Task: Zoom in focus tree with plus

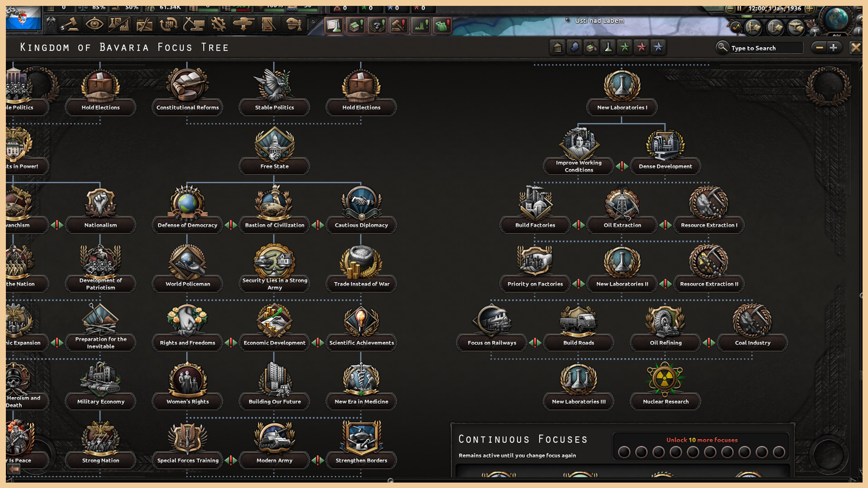Action: [x=834, y=47]
